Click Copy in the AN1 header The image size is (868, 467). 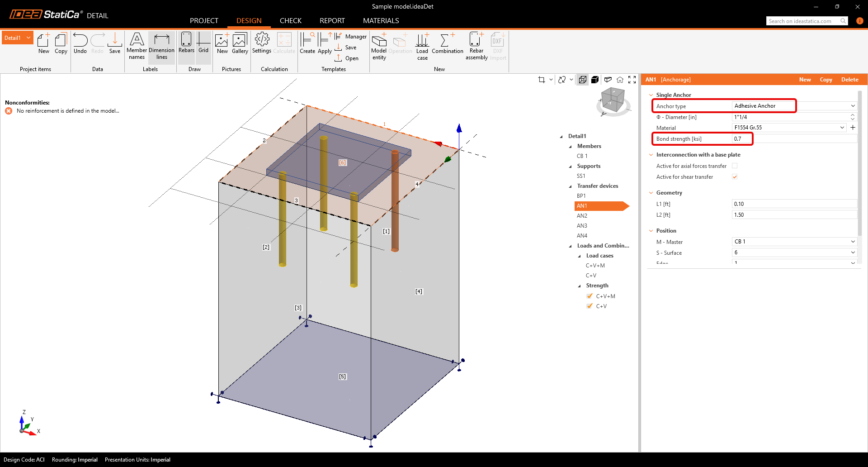(x=826, y=80)
